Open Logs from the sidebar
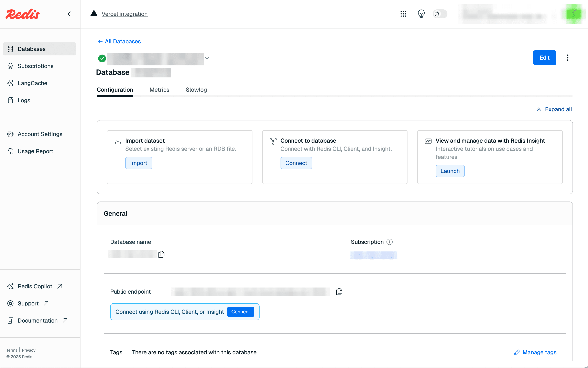 tap(24, 100)
